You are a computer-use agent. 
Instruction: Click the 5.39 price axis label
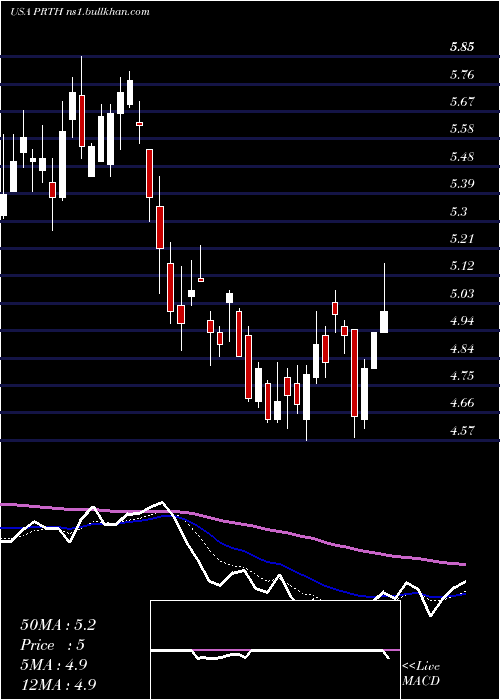point(462,184)
